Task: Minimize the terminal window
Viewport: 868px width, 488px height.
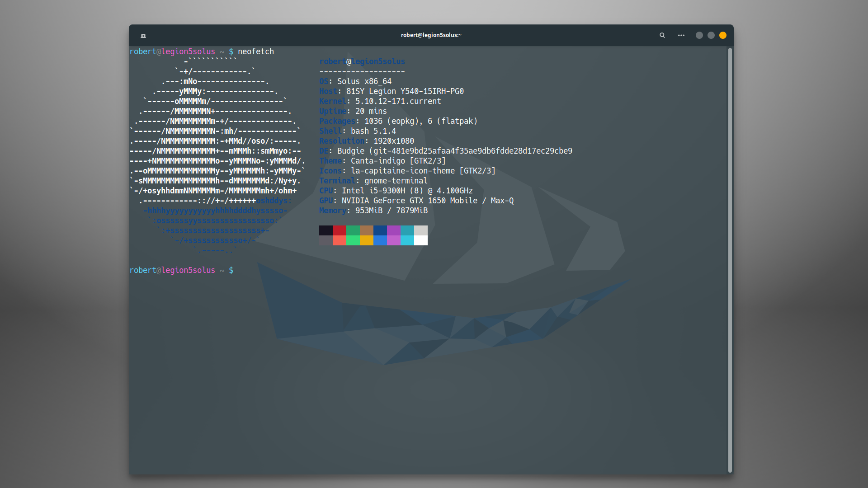Action: pos(699,35)
